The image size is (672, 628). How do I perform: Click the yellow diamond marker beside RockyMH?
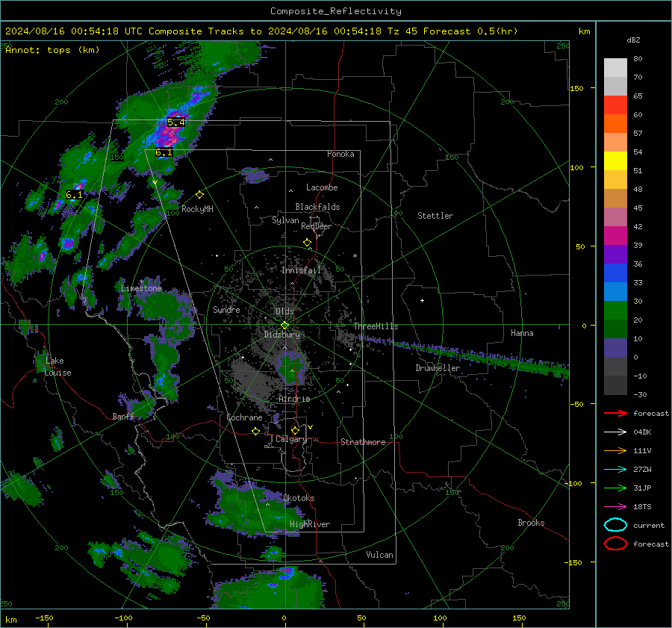199,195
